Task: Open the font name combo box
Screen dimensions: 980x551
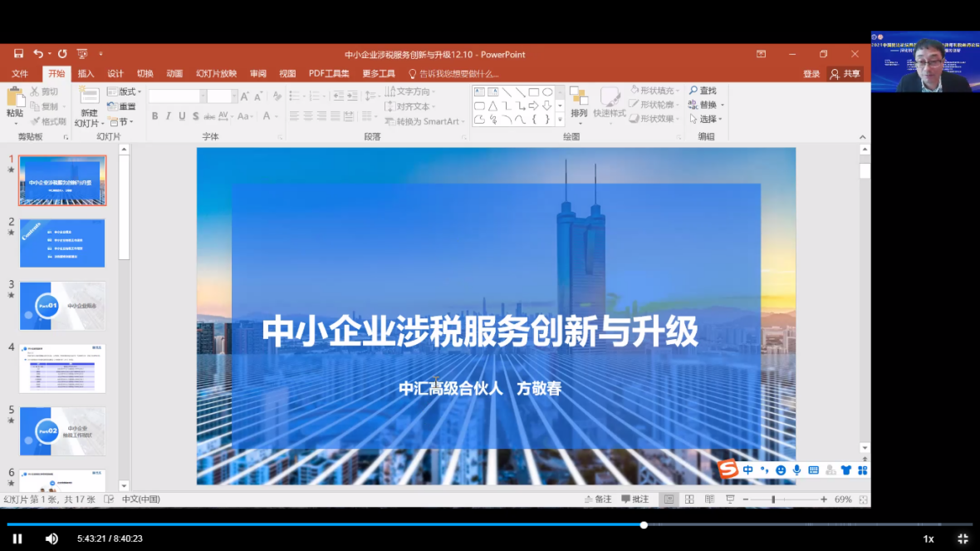Action: [x=175, y=96]
